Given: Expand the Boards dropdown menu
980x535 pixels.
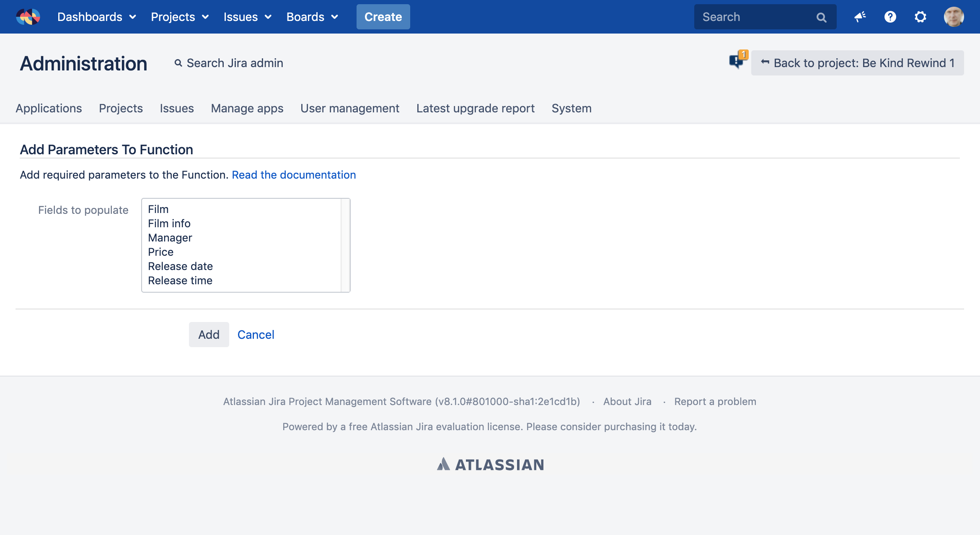Looking at the screenshot, I should tap(312, 17).
